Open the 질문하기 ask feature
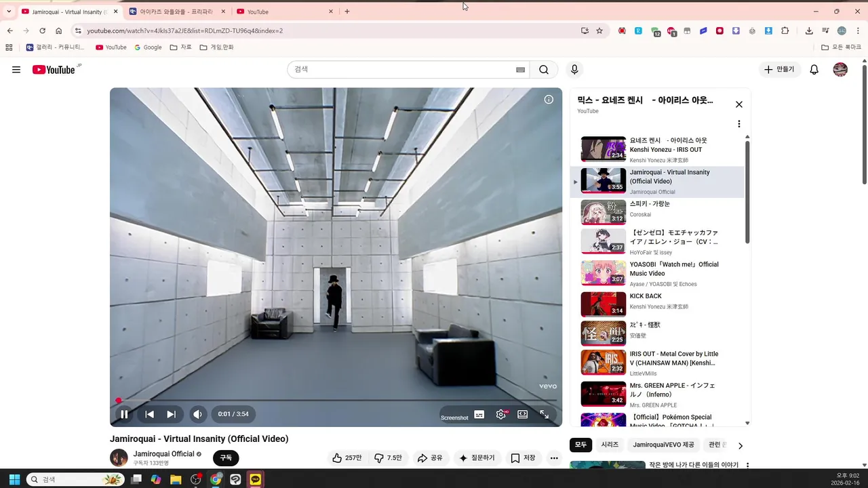868x488 pixels. (x=477, y=458)
